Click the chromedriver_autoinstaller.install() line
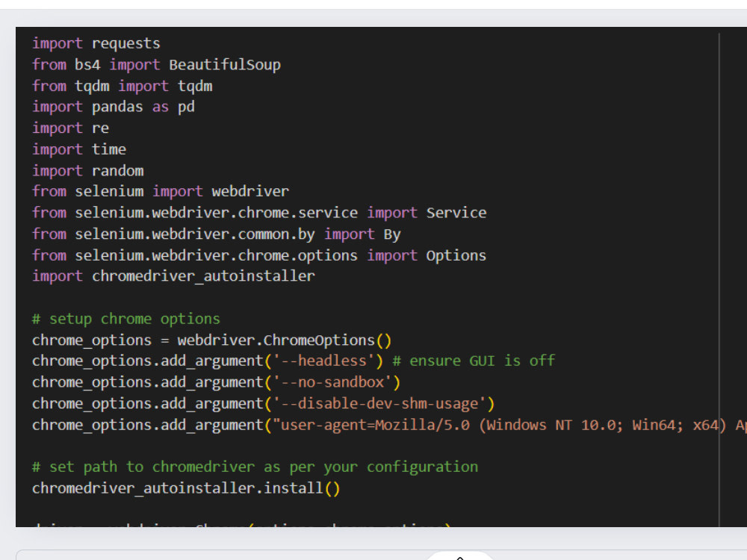747x560 pixels. coord(186,488)
